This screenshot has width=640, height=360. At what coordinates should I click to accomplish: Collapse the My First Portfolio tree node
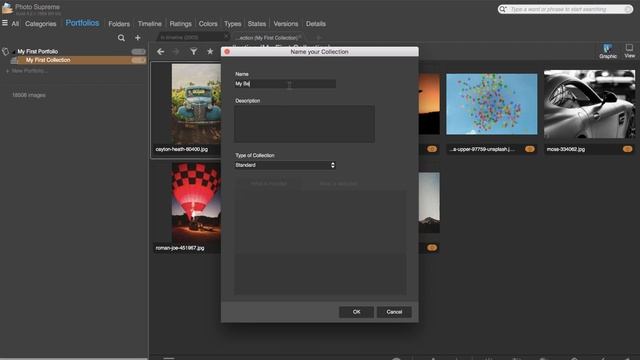(14, 52)
